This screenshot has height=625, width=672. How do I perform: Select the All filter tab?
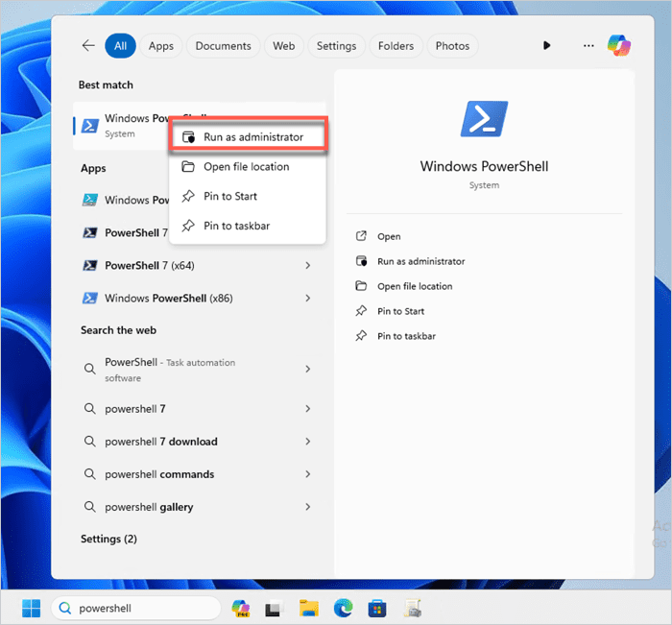click(x=120, y=46)
